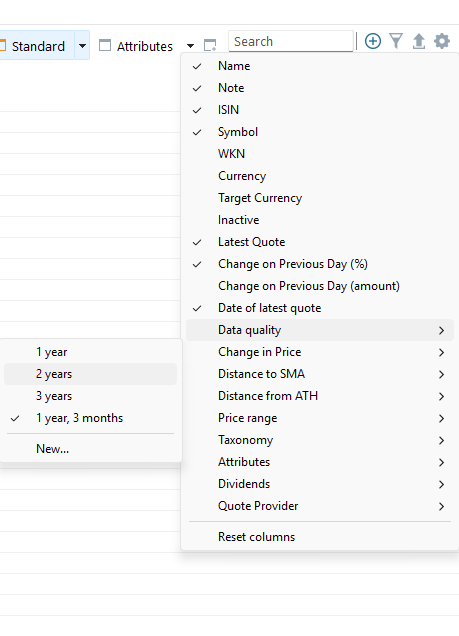Expand the Distance to SMA submenu

[x=320, y=374]
